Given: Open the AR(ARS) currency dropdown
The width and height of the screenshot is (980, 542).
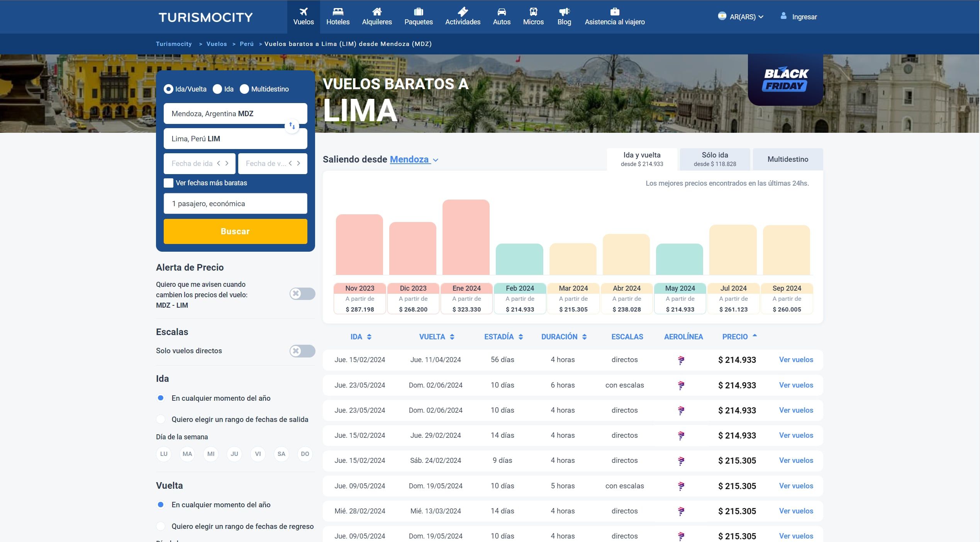Looking at the screenshot, I should point(742,17).
